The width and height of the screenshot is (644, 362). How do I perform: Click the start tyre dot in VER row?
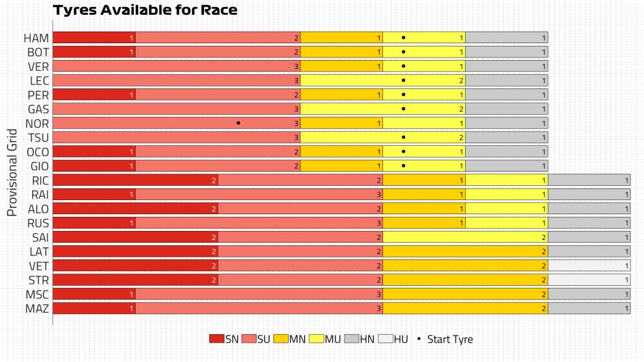(403, 66)
